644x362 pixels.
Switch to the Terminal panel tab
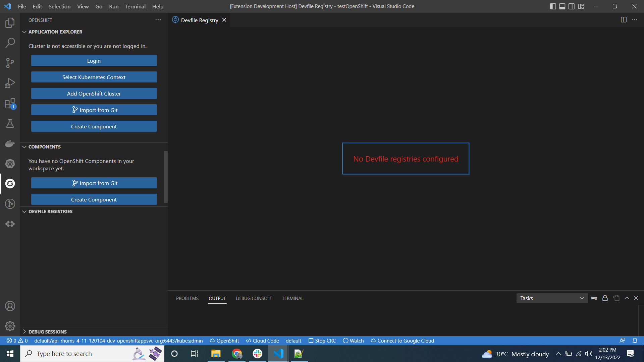pos(292,298)
